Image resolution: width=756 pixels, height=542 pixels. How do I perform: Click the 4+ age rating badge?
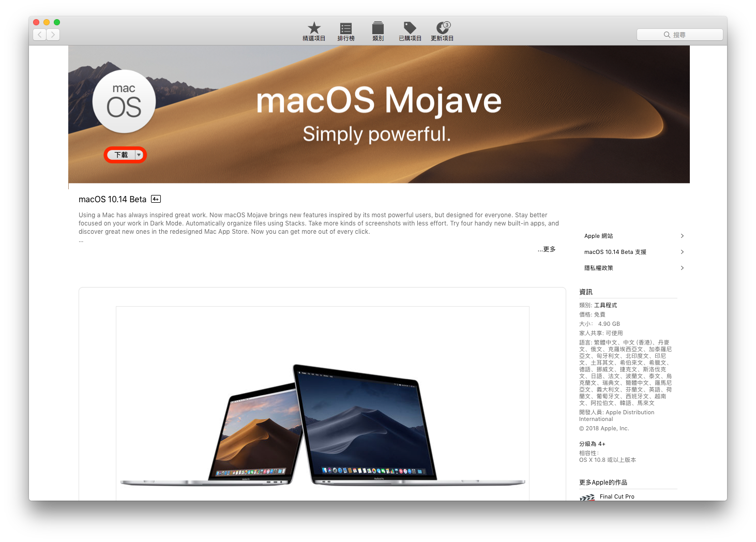tap(156, 199)
